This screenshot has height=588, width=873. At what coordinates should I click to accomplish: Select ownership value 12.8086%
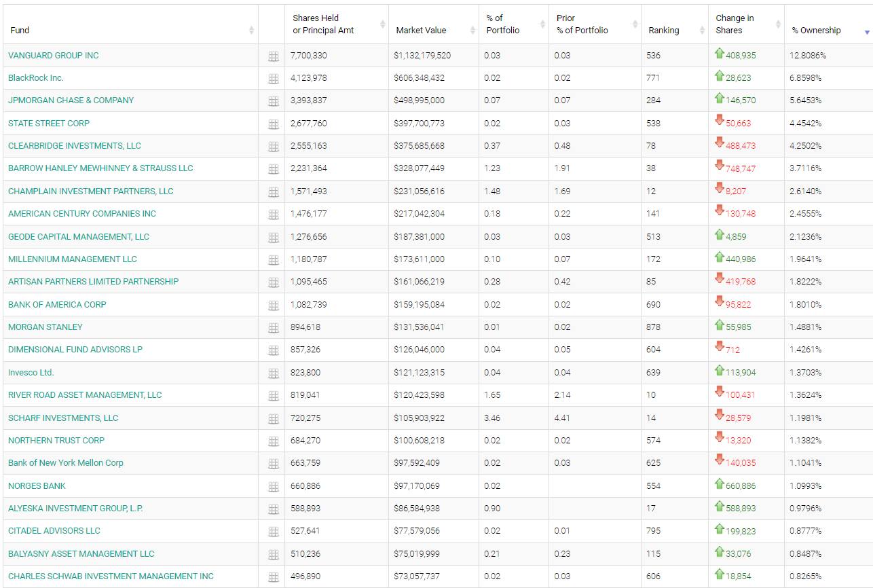pyautogui.click(x=808, y=56)
